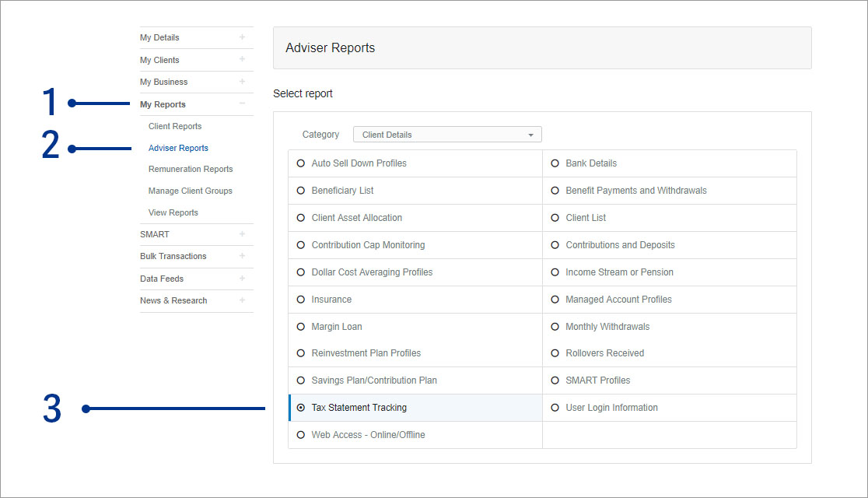The height and width of the screenshot is (498, 868).
Task: Select Tax Statement Tracking radio button
Action: 301,408
